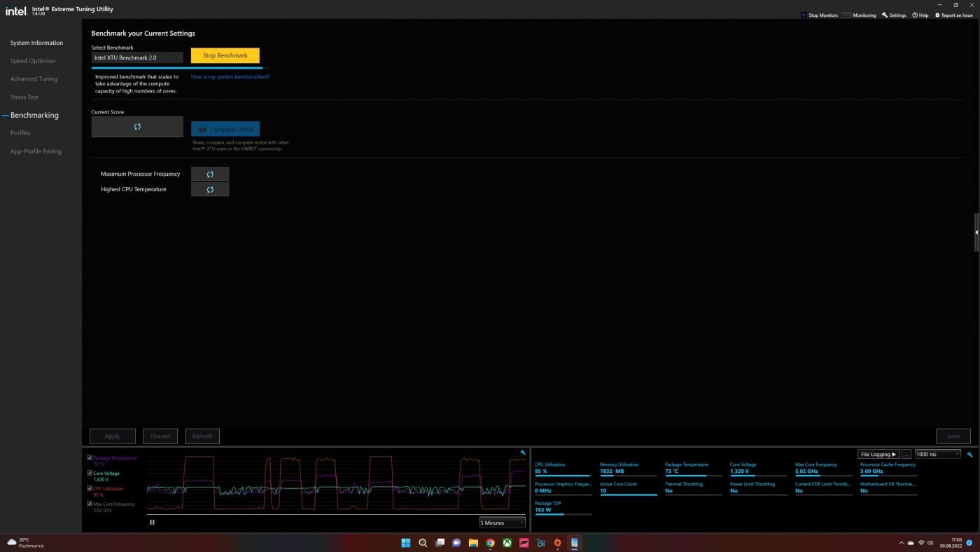This screenshot has width=980, height=552.
Task: Click the graph panel wrench settings icon
Action: pos(523,453)
